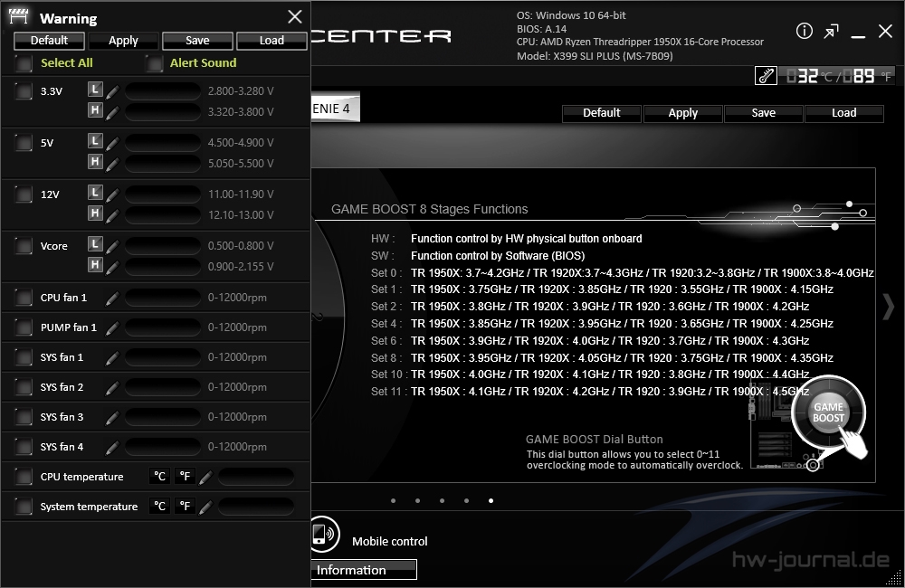Click the SYS fan 3 edit pencil
Viewport: 905px width, 588px height.
click(x=112, y=417)
